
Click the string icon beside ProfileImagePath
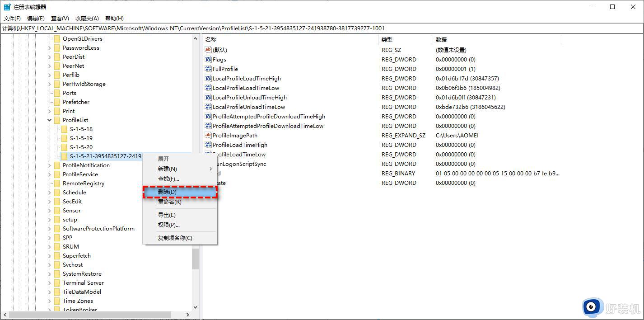pos(208,135)
